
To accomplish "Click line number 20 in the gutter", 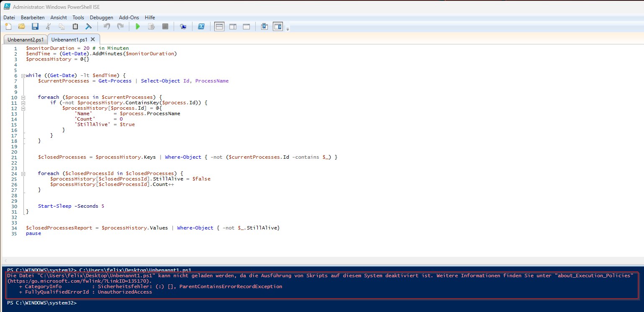I will 14,152.
